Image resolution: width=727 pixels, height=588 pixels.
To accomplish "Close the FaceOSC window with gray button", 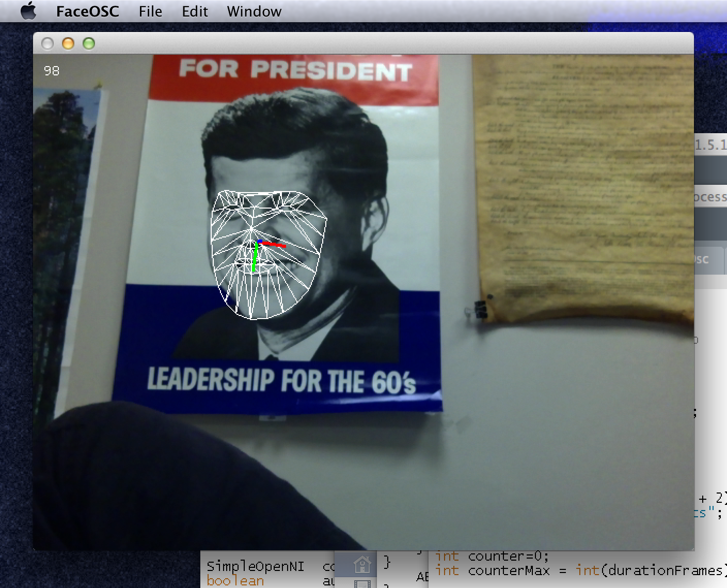I will (x=48, y=44).
